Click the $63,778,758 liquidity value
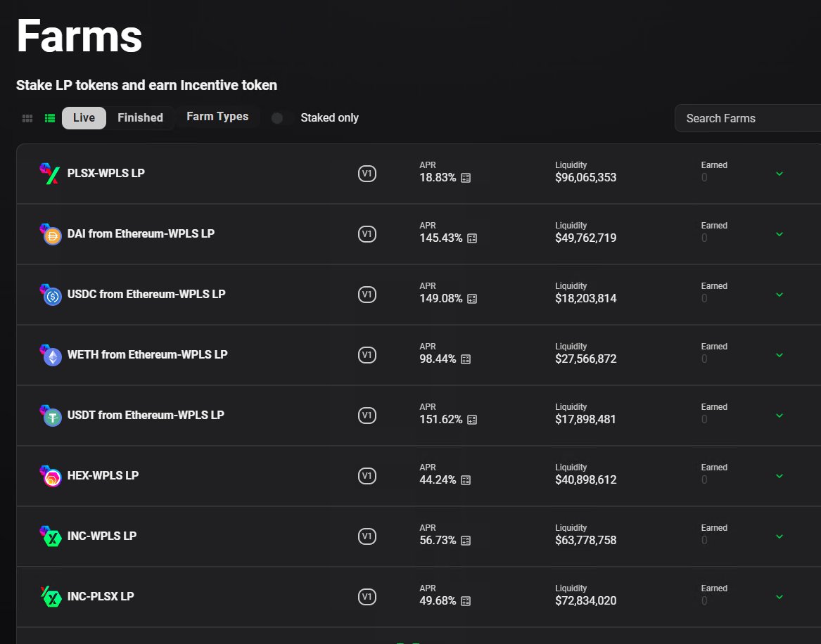This screenshot has width=821, height=644. [586, 541]
